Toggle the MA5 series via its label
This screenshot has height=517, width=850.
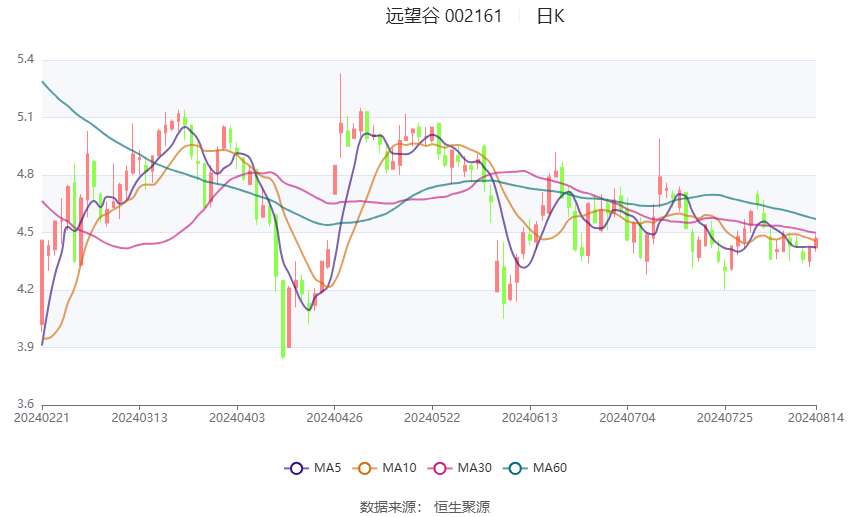(328, 468)
